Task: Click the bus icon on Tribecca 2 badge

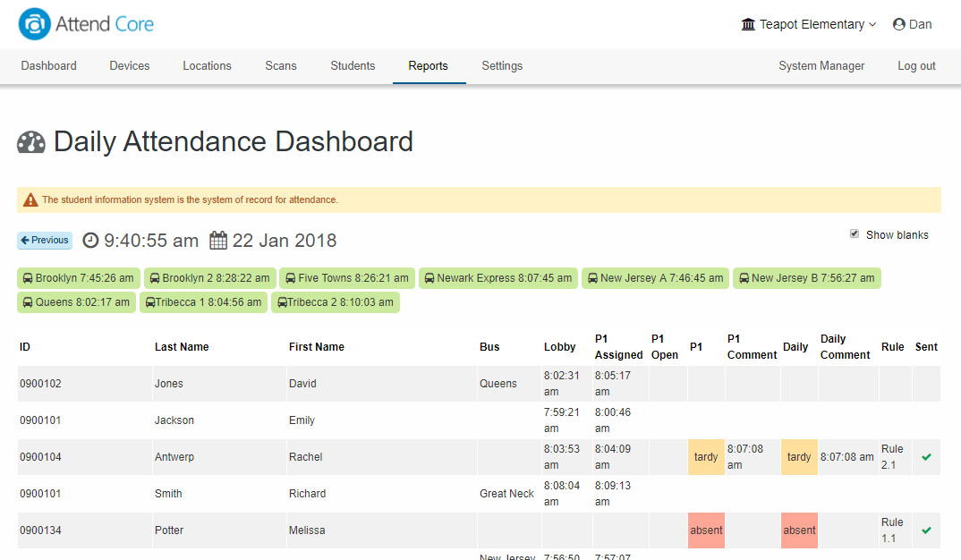Action: 283,302
